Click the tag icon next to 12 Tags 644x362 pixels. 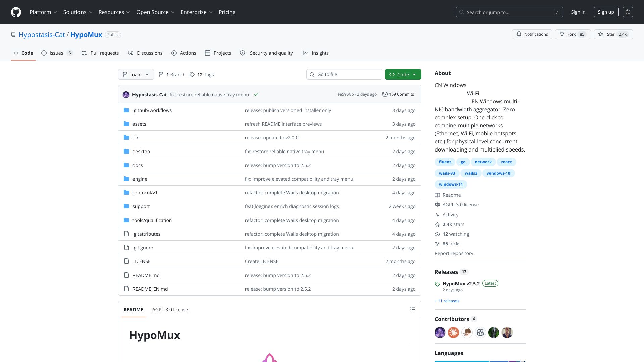[x=192, y=74]
